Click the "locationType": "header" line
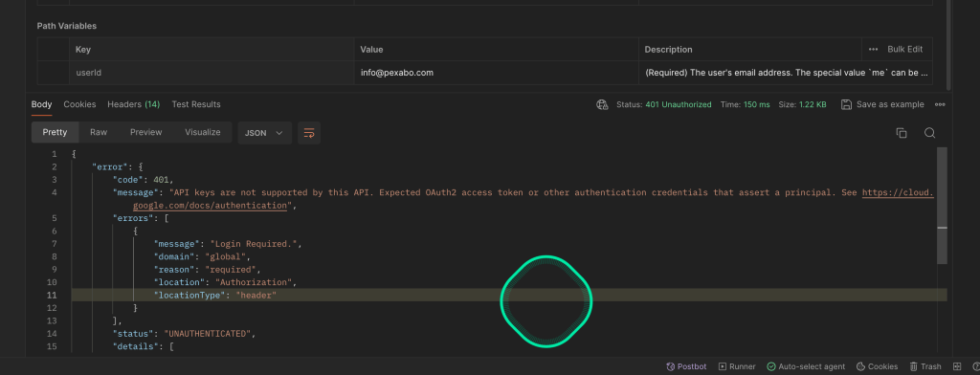The width and height of the screenshot is (980, 375). click(215, 295)
